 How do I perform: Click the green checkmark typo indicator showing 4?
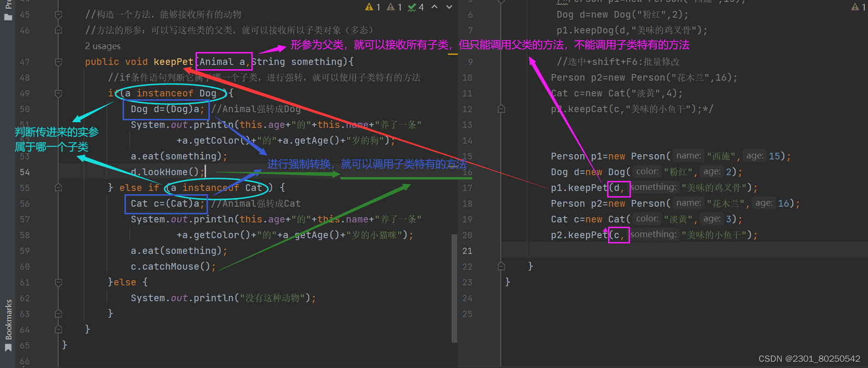pos(416,7)
